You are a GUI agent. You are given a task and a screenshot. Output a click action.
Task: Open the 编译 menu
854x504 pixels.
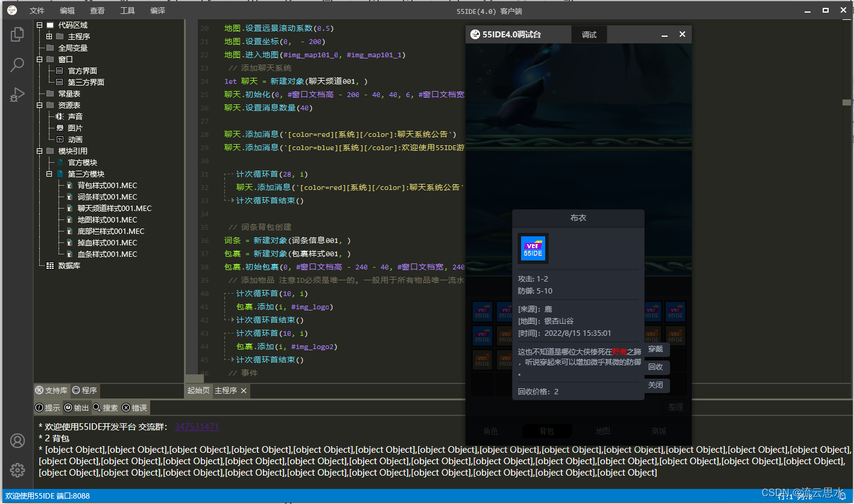click(157, 10)
